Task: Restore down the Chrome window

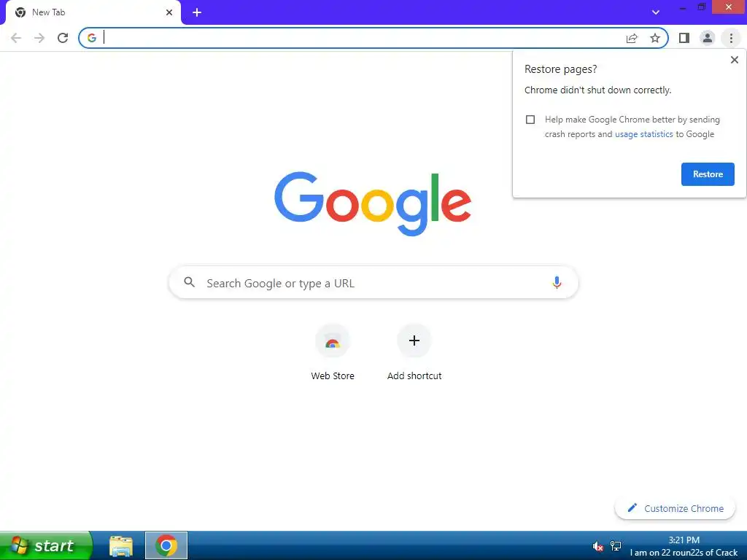Action: click(x=702, y=7)
